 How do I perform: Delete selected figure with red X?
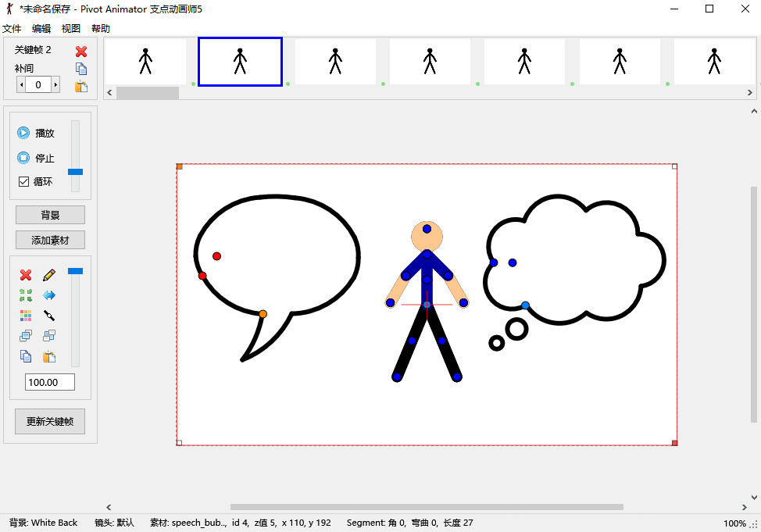click(25, 275)
